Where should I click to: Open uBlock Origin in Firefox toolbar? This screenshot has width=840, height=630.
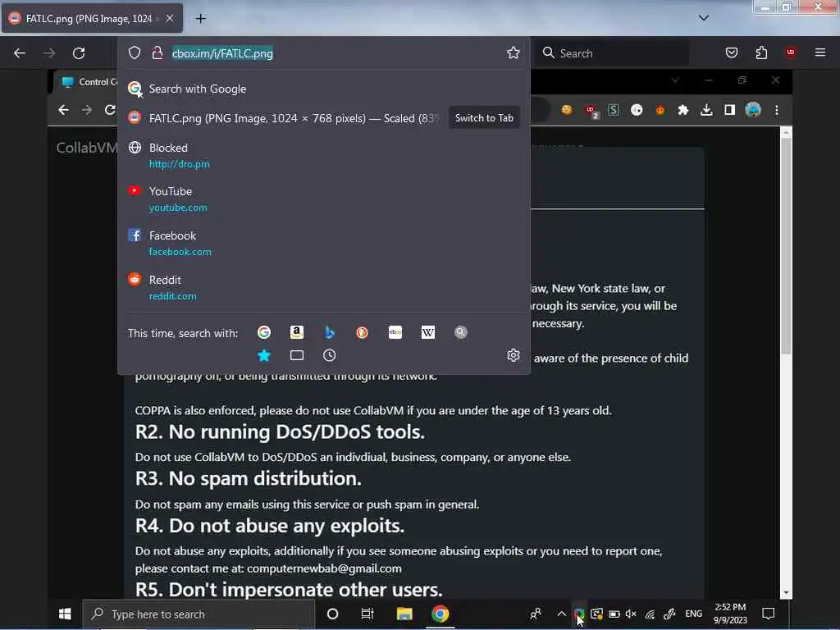click(791, 52)
